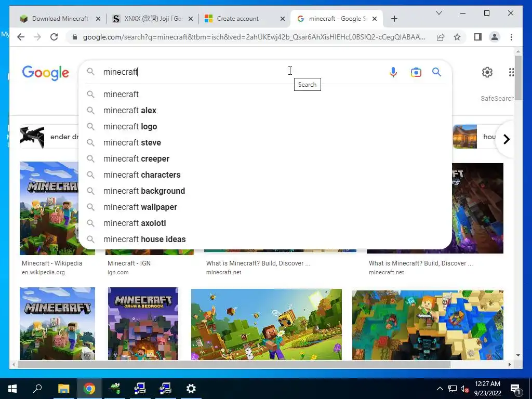Open Google quick settings gear

coord(487,72)
